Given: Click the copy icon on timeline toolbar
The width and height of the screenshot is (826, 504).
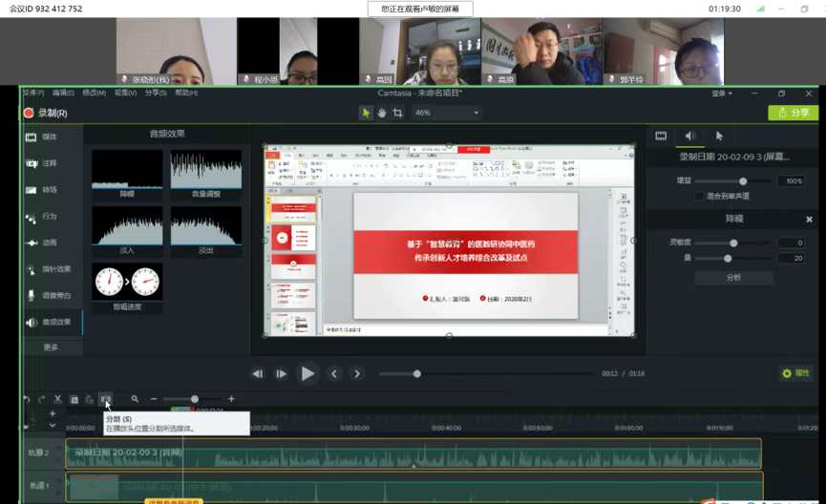Looking at the screenshot, I should coord(74,400).
